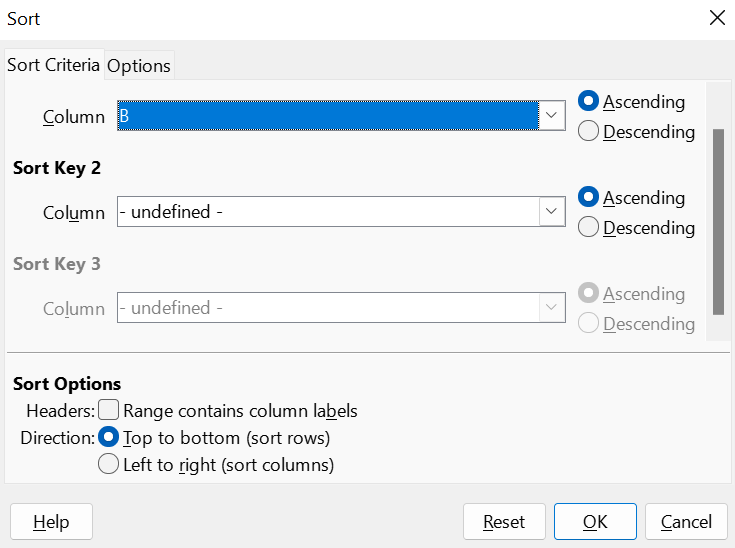This screenshot has height=548, width=735.
Task: Cancel the Sort dialog
Action: (686, 522)
